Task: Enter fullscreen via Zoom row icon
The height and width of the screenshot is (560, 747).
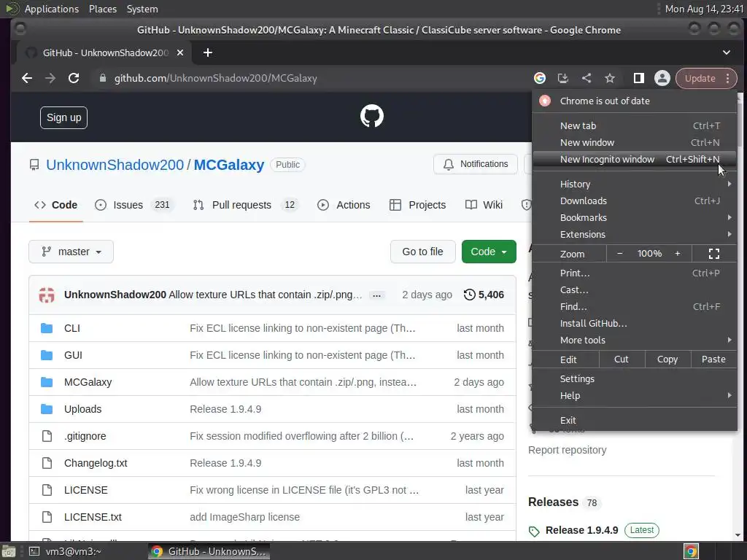Action: pyautogui.click(x=713, y=254)
